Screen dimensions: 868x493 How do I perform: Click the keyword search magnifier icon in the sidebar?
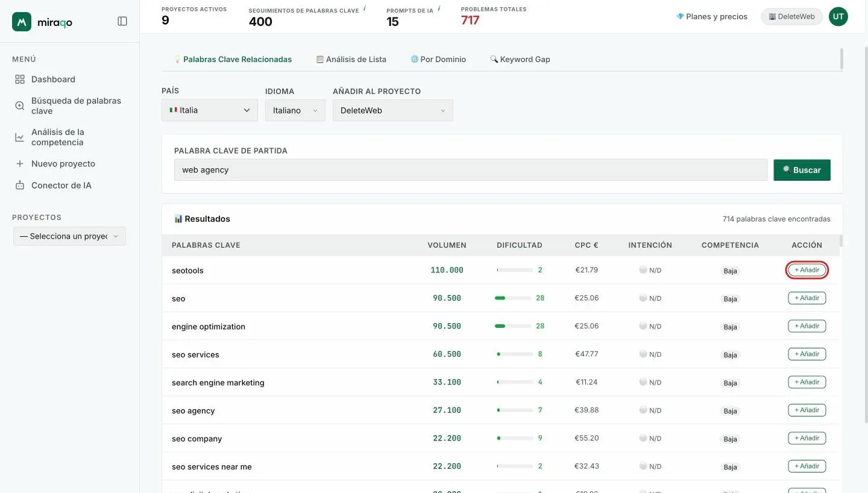click(20, 106)
